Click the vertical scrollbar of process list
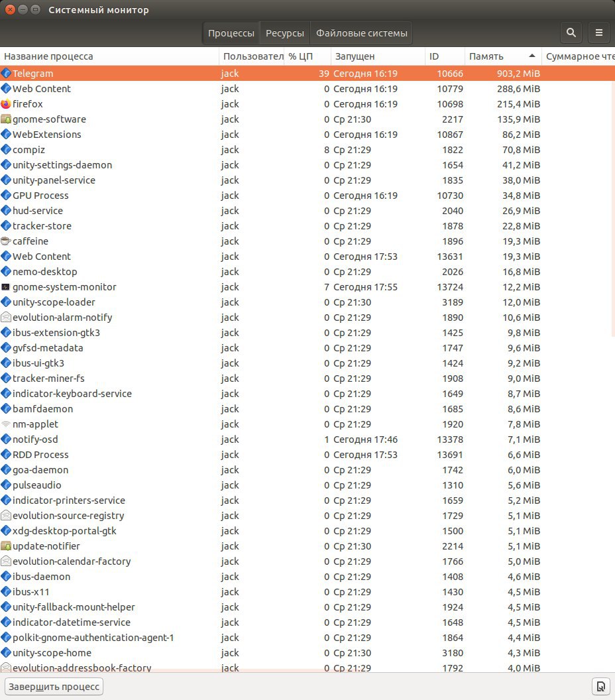The width and height of the screenshot is (615, 700). click(613, 201)
